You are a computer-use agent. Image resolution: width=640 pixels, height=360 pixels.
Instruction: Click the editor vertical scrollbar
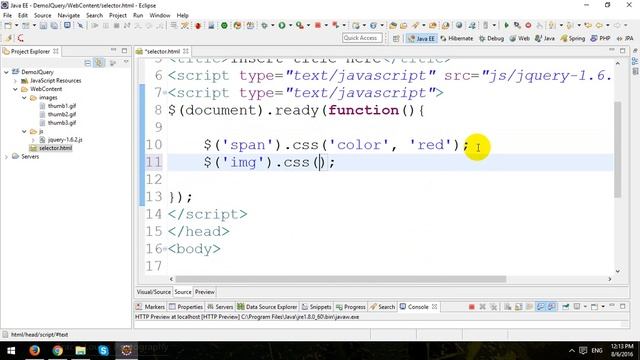[x=618, y=149]
